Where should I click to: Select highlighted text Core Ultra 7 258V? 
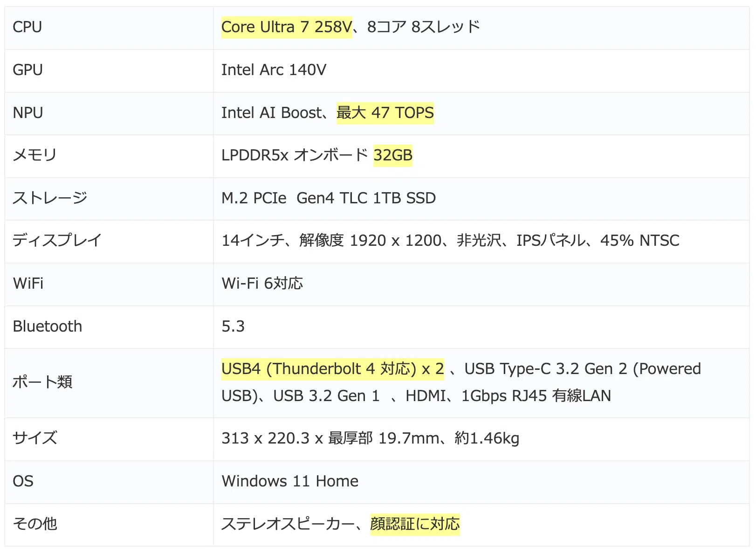pos(287,27)
